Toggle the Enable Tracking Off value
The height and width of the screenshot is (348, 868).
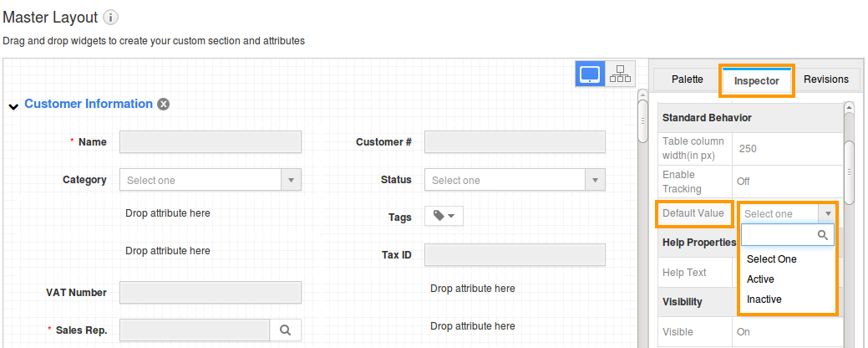pyautogui.click(x=743, y=181)
